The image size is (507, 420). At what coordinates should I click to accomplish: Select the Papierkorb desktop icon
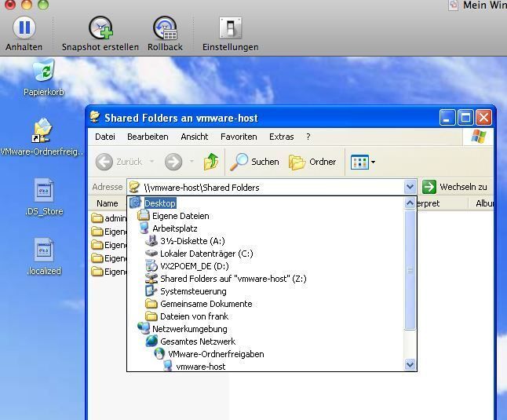click(x=44, y=71)
